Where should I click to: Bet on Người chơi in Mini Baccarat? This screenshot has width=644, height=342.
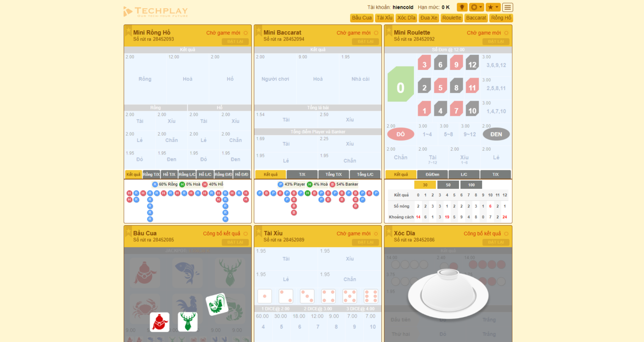[x=275, y=79]
